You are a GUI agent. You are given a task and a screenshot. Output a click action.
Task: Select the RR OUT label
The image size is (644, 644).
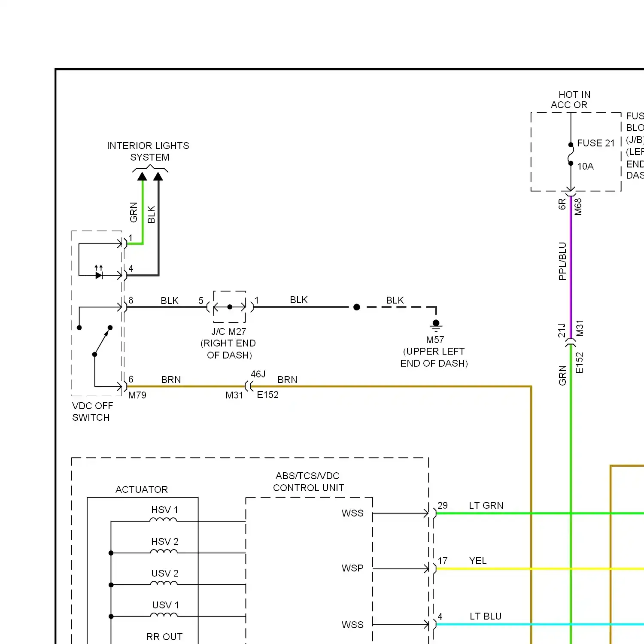164,637
